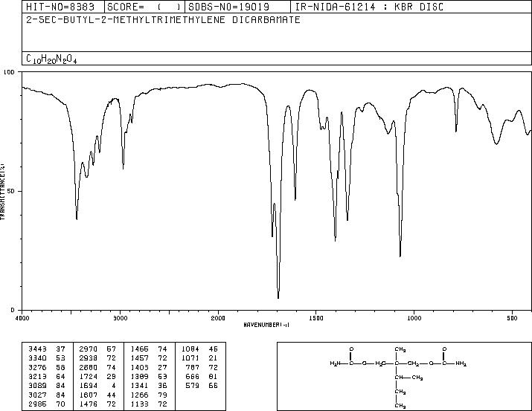Select the 2938 entry in peak table
The height and width of the screenshot is (411, 532).
pyautogui.click(x=89, y=357)
